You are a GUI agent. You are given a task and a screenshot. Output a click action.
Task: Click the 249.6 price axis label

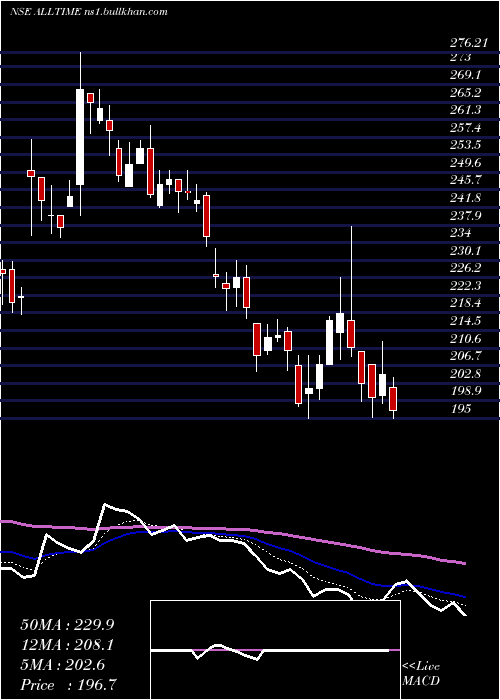click(x=465, y=163)
